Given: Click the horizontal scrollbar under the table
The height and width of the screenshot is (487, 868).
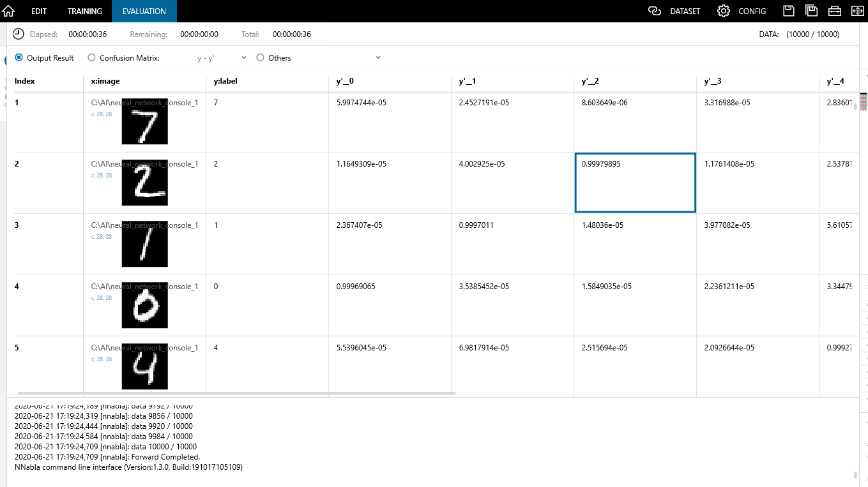Looking at the screenshot, I should pos(236,393).
